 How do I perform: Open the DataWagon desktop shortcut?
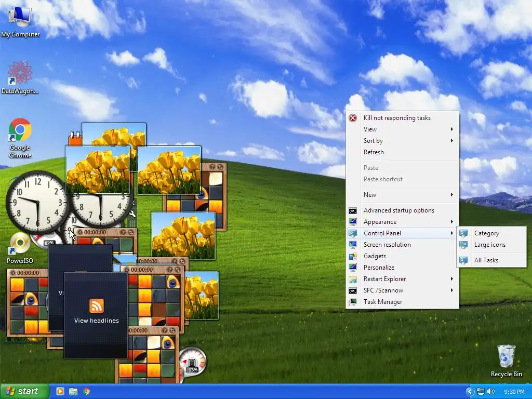point(20,77)
